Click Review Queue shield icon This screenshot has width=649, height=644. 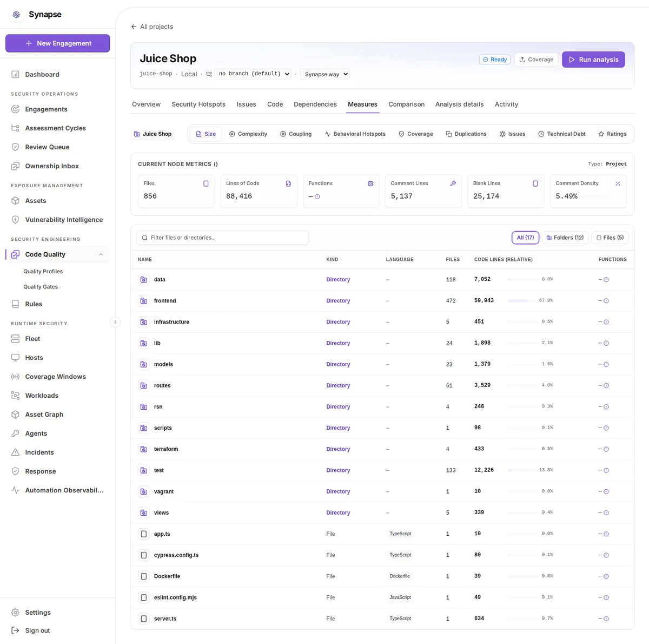(x=15, y=147)
